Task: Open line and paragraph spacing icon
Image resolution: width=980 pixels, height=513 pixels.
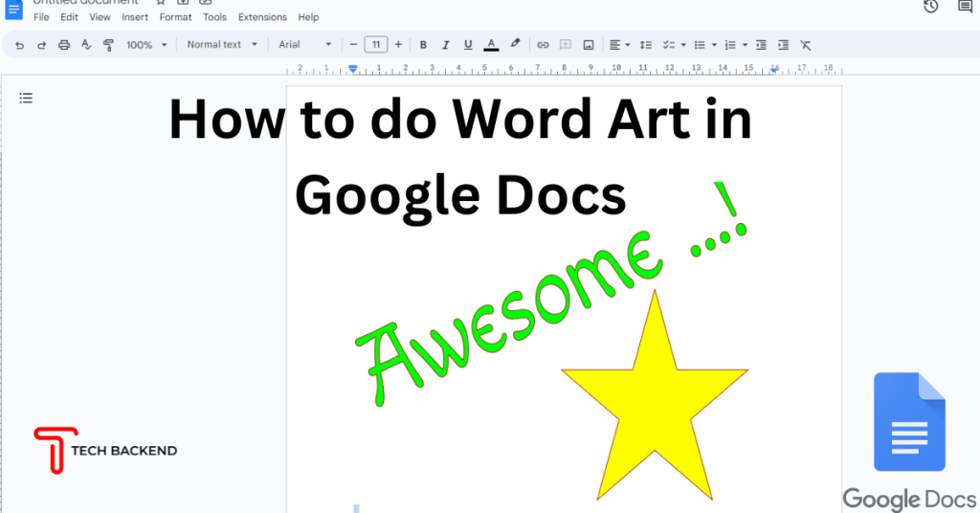Action: click(x=646, y=45)
